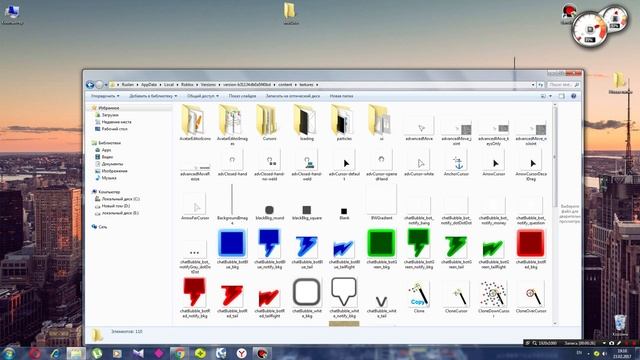Select the advClosed-hand file
640x360 pixels.
tap(232, 163)
